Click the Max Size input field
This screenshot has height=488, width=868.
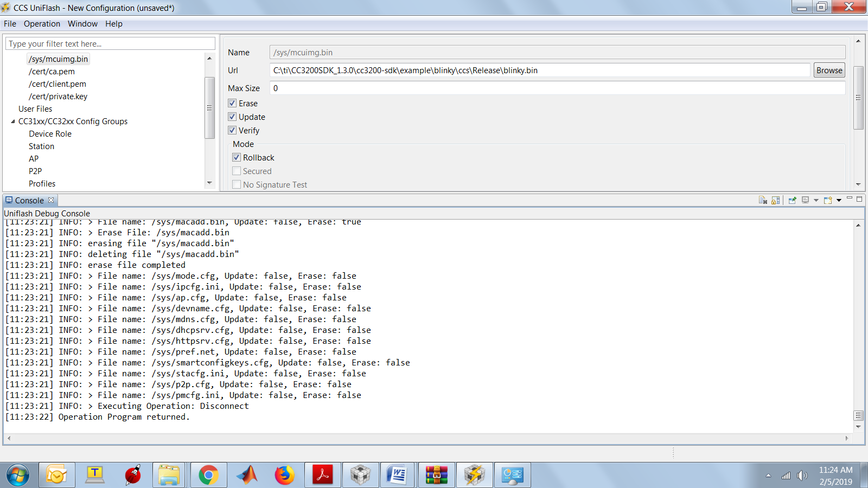pos(557,88)
